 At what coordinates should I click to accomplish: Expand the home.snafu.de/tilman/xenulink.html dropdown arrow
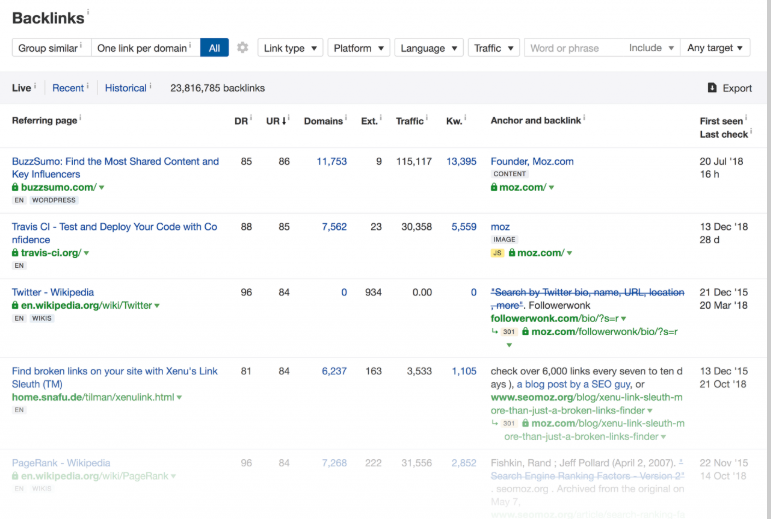point(179,397)
